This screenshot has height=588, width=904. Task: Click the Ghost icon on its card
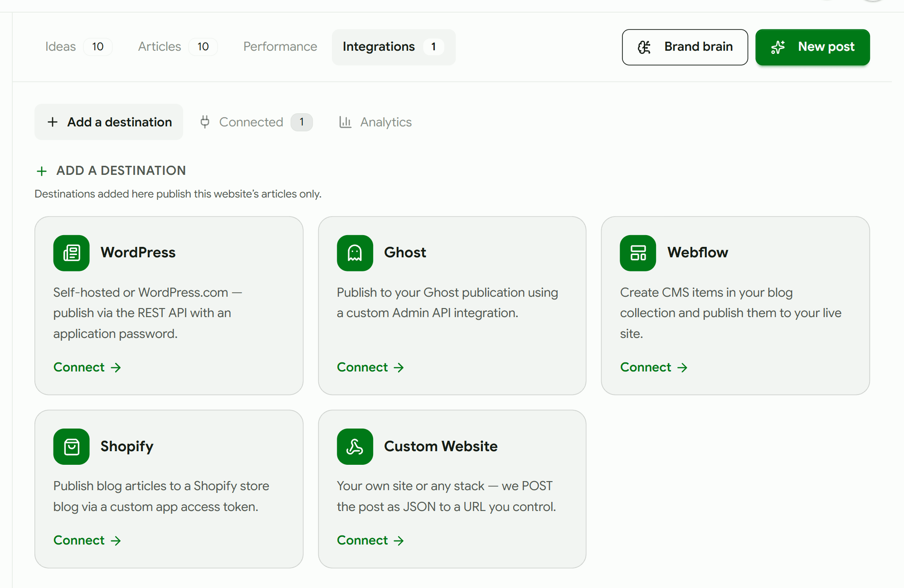(x=355, y=253)
